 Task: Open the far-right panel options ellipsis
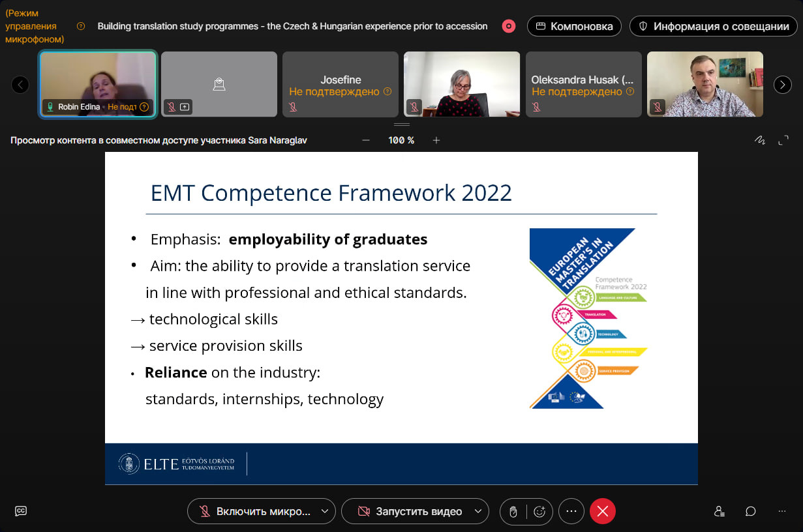tap(782, 511)
